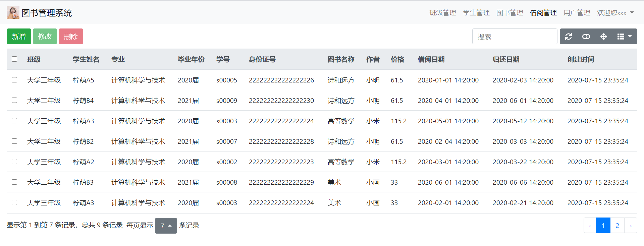This screenshot has height=246, width=644.
Task: Click the 身份证号 column header
Action: [x=262, y=59]
